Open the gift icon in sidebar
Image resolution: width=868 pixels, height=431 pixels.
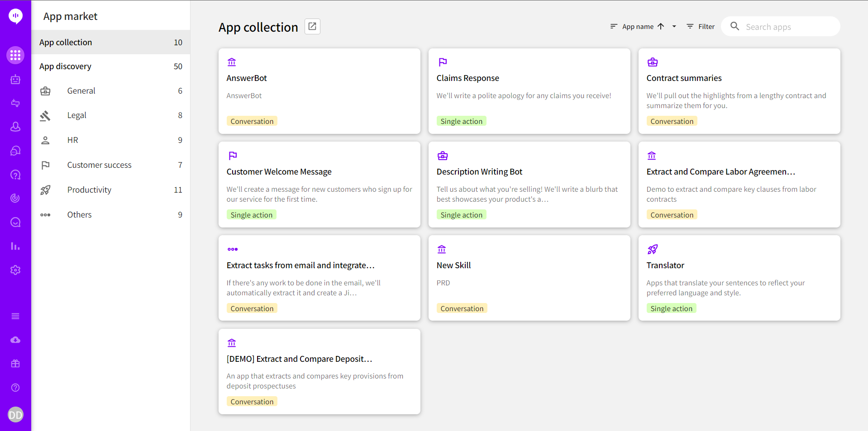15,364
